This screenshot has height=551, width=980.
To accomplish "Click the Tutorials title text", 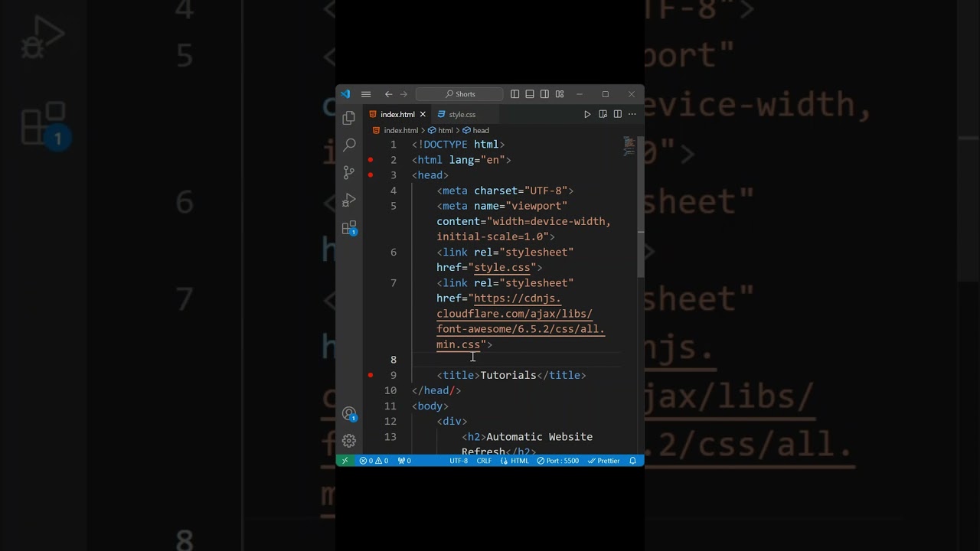I will tap(508, 375).
